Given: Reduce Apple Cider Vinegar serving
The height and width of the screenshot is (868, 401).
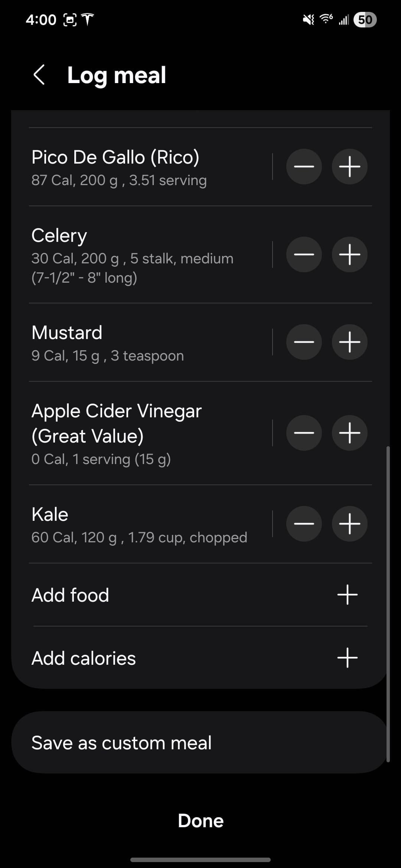Looking at the screenshot, I should click(304, 433).
